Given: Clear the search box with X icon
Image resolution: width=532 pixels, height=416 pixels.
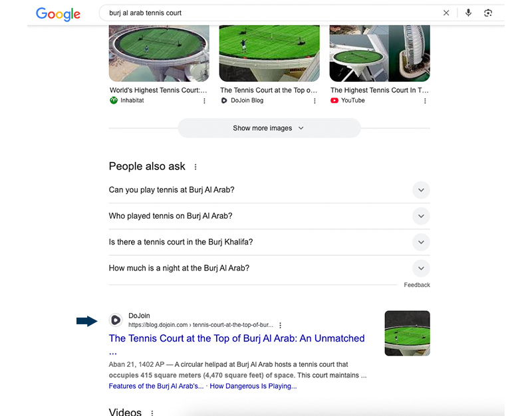Looking at the screenshot, I should pyautogui.click(x=446, y=13).
